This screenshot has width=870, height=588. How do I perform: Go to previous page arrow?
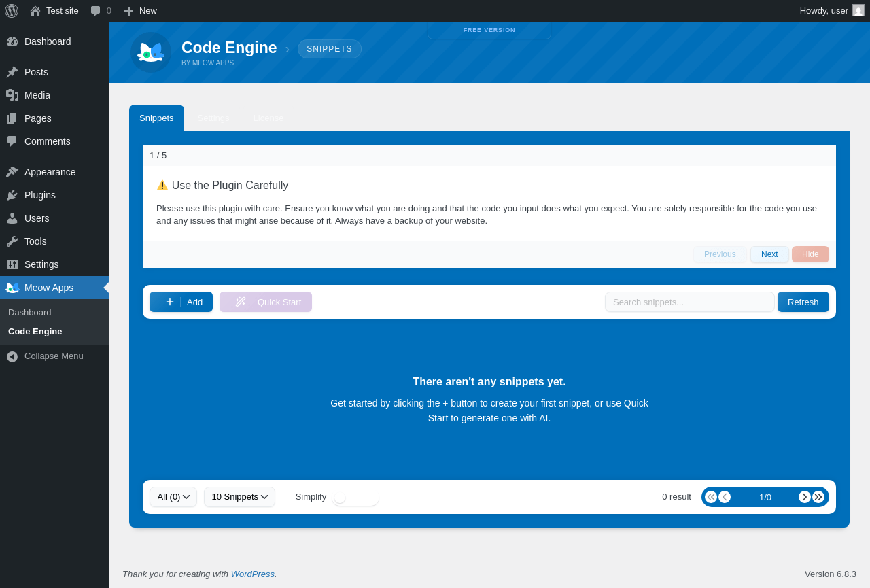pyautogui.click(x=725, y=497)
